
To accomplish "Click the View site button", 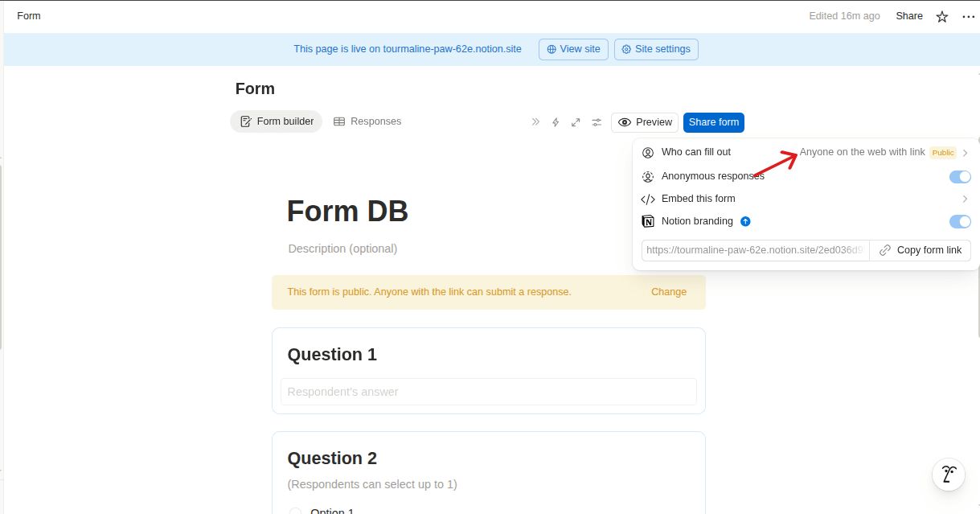I will (x=573, y=49).
